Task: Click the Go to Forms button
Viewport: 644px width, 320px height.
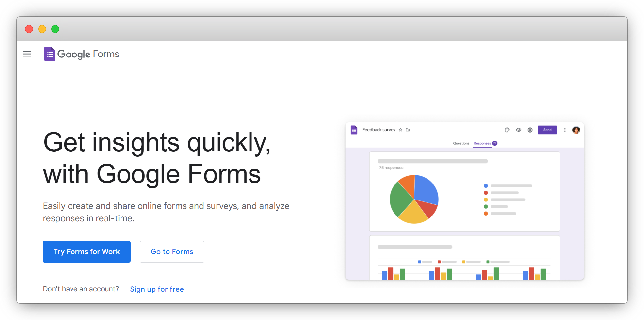Action: (x=172, y=252)
